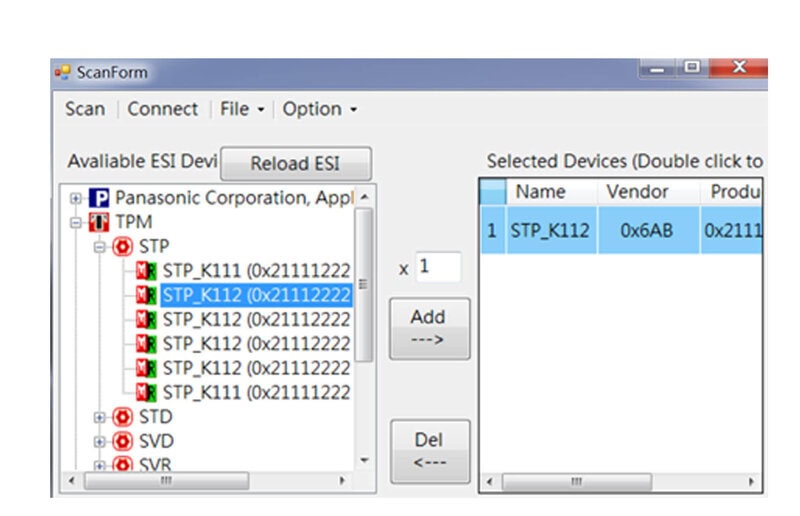Select Panasonic Corporation tree label

[234, 198]
